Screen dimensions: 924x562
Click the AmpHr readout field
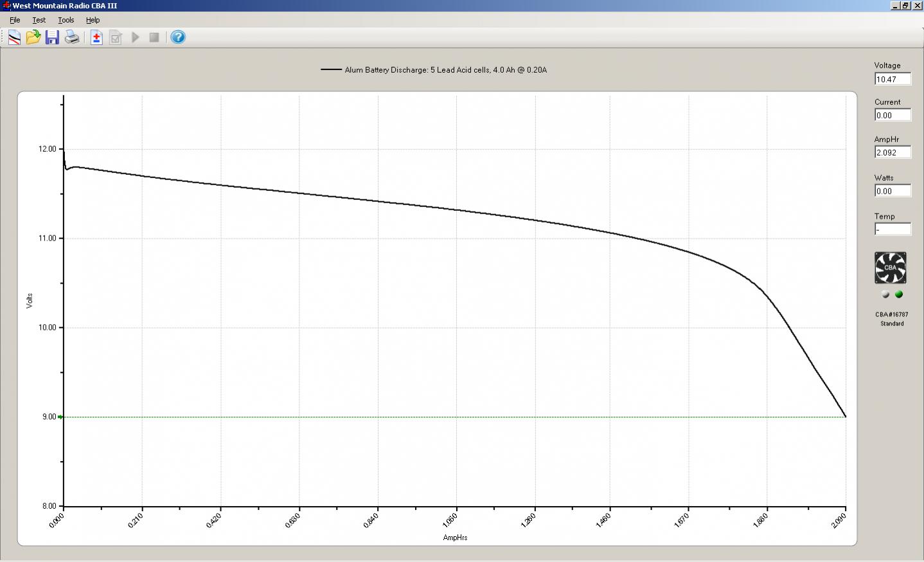[x=893, y=152]
